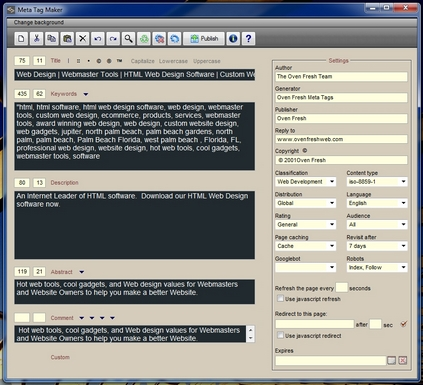This screenshot has height=385, width=423.
Task: Click the Publish button
Action: pos(204,39)
